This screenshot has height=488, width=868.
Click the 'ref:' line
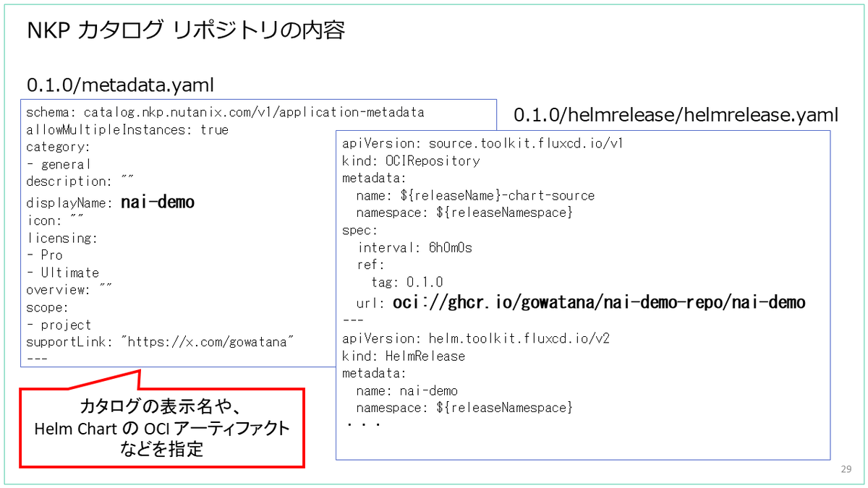tap(371, 265)
